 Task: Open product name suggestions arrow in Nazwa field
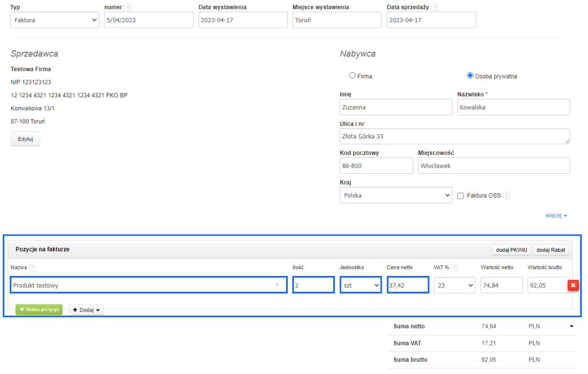(277, 285)
